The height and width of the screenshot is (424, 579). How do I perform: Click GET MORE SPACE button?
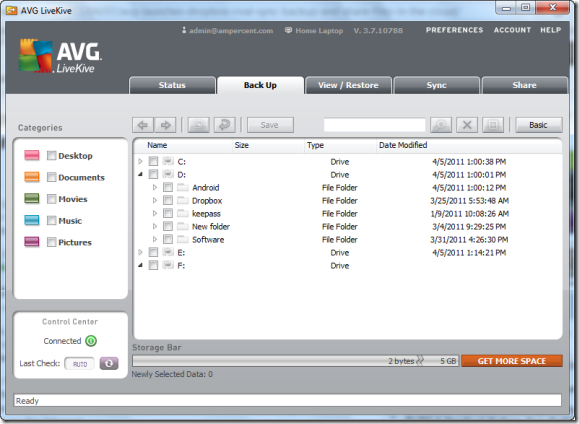tap(512, 361)
